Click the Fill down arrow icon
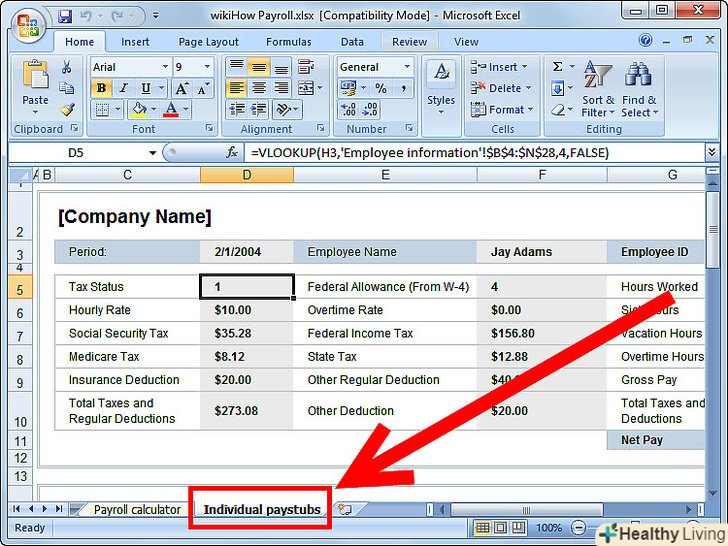This screenshot has height=546, width=728. [558, 88]
